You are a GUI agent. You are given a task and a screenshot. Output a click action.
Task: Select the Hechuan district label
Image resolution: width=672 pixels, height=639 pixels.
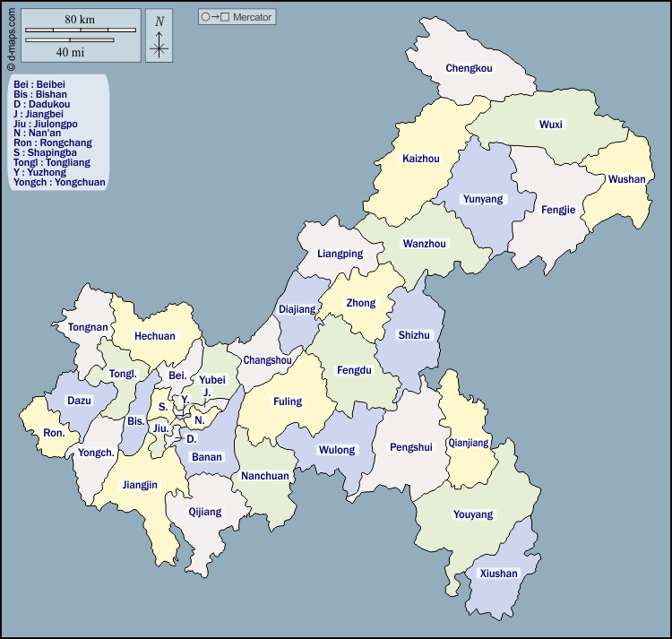[154, 336]
